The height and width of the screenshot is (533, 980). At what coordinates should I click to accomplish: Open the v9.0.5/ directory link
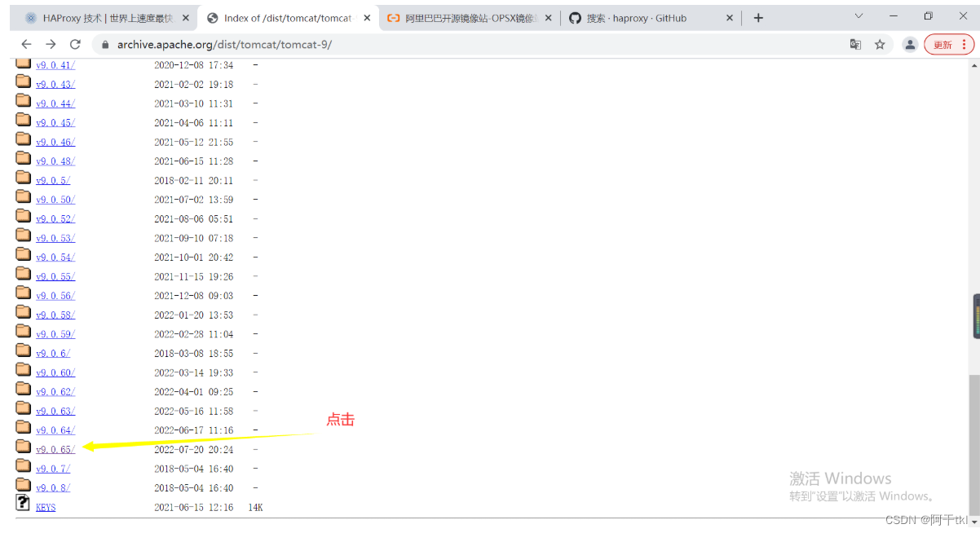click(53, 181)
